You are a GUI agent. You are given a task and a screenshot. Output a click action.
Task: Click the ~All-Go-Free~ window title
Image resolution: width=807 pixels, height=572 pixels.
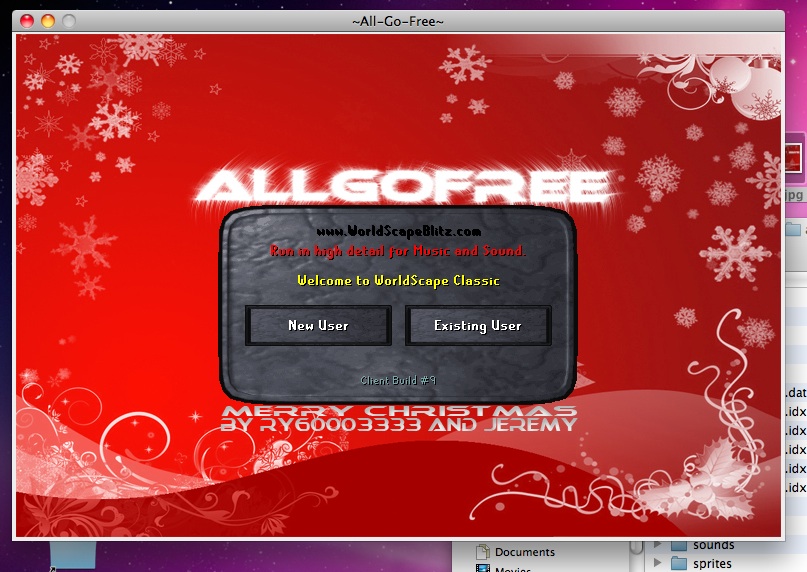tap(398, 22)
